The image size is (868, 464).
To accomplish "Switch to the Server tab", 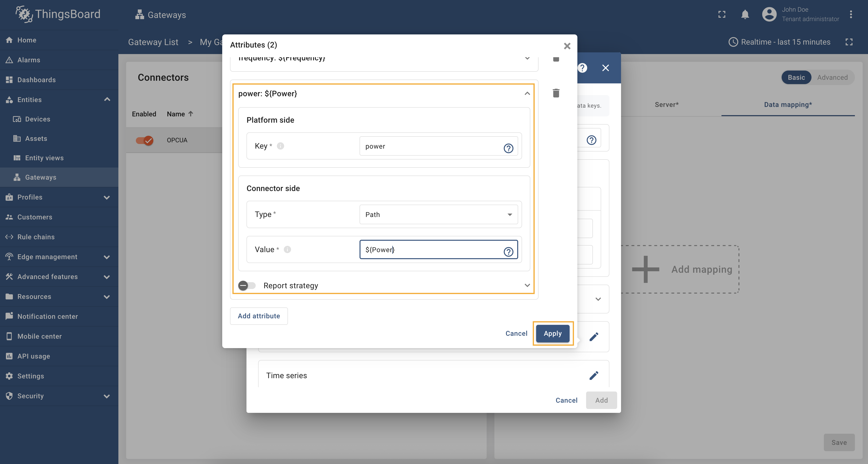I will coord(666,105).
